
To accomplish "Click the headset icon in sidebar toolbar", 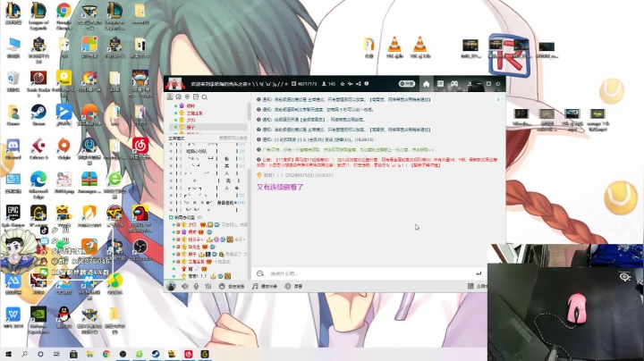I will tap(178, 97).
